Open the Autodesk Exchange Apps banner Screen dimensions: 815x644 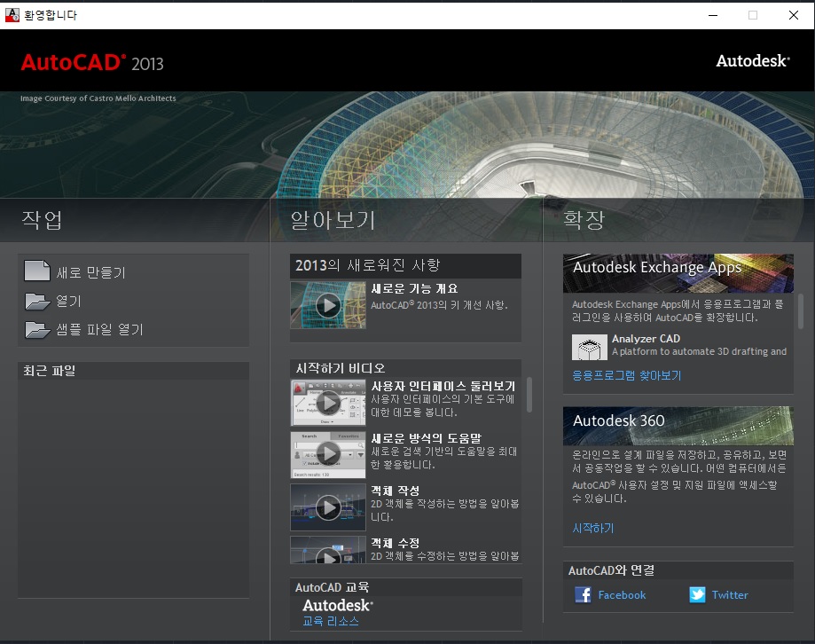[678, 273]
